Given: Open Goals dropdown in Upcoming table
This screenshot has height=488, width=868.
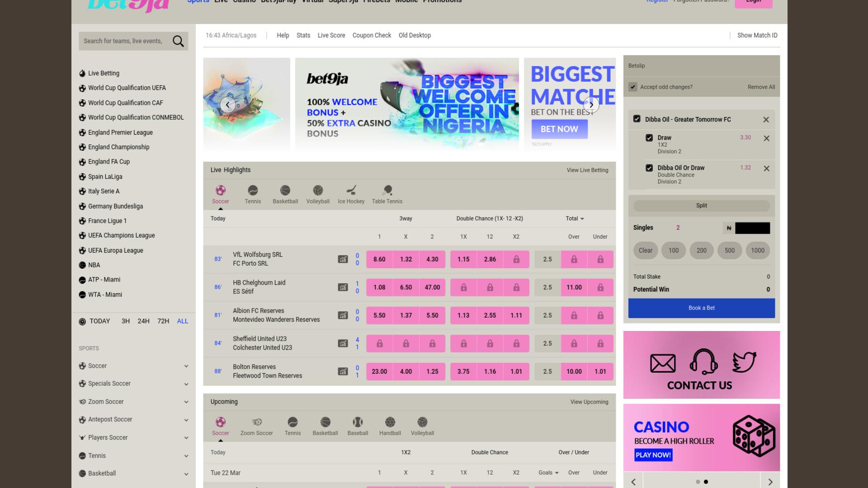Looking at the screenshot, I should pos(548,473).
